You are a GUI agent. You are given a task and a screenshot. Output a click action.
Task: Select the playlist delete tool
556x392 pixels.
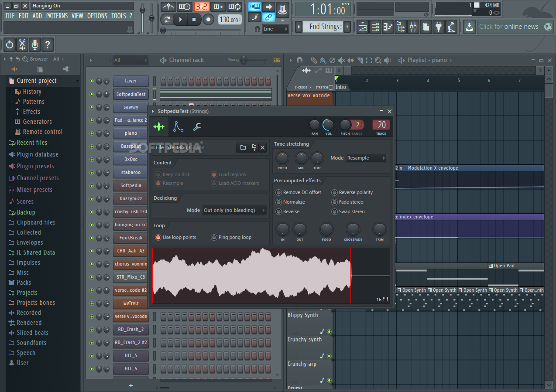point(332,60)
